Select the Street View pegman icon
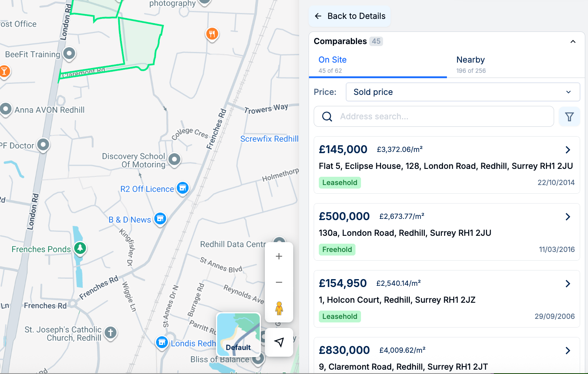This screenshot has width=588, height=374. point(279,308)
